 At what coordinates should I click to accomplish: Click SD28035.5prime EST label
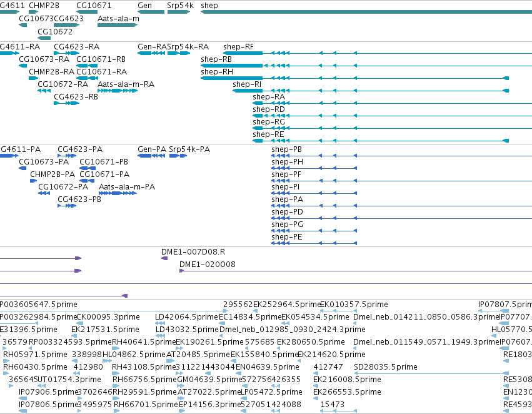[x=386, y=367]
